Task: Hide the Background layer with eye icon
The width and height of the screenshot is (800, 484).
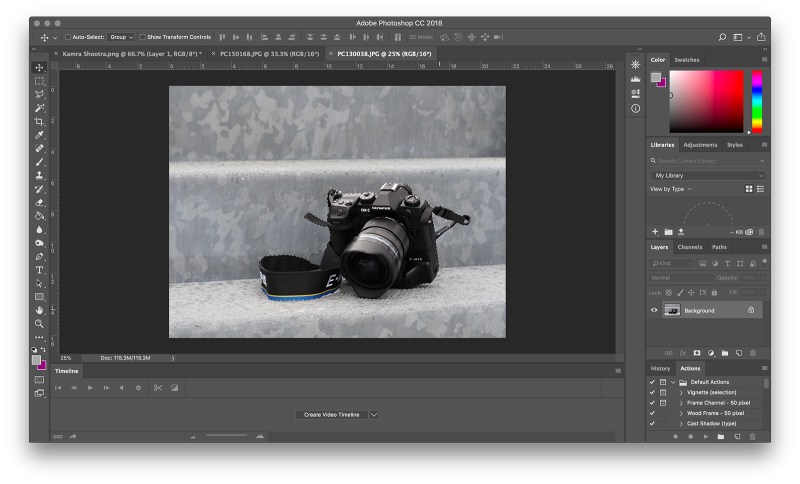Action: click(655, 310)
